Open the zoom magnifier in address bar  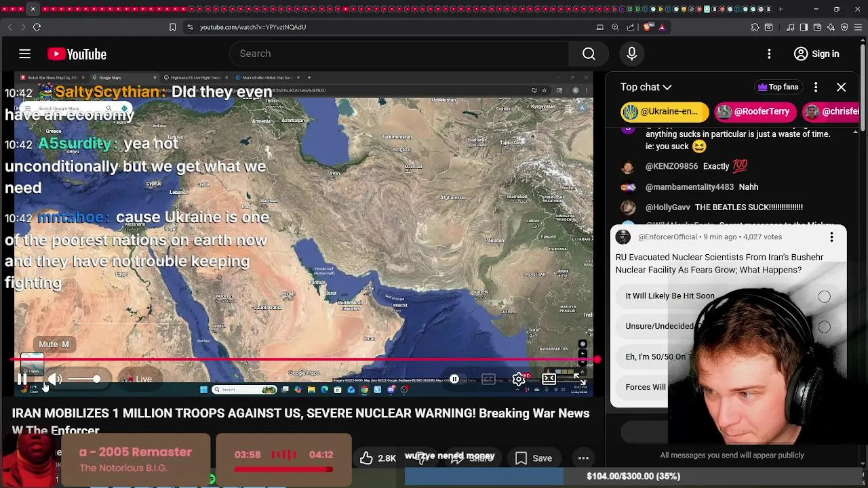pos(615,27)
